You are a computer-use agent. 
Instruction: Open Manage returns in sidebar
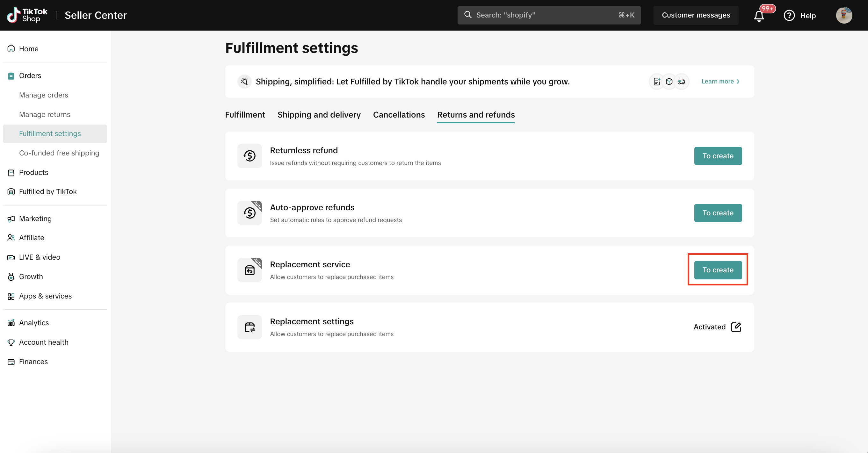coord(45,114)
